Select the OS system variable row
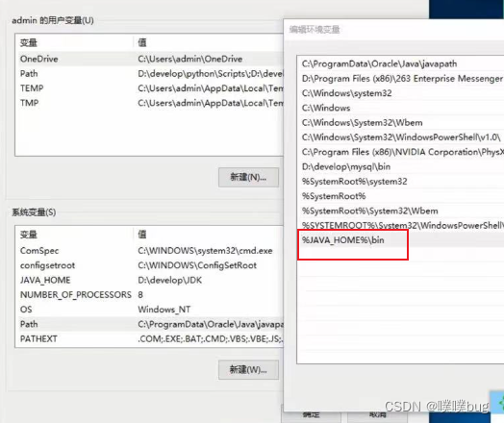The width and height of the screenshot is (504, 423). (150, 310)
